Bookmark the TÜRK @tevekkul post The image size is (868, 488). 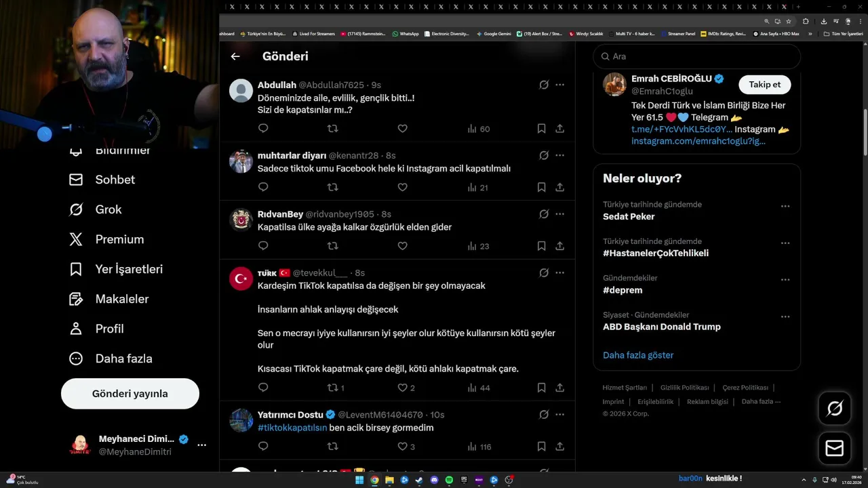point(541,388)
